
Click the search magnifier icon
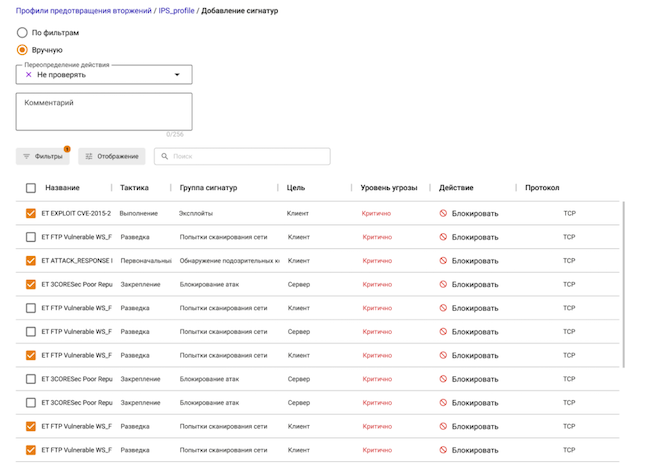click(x=163, y=157)
